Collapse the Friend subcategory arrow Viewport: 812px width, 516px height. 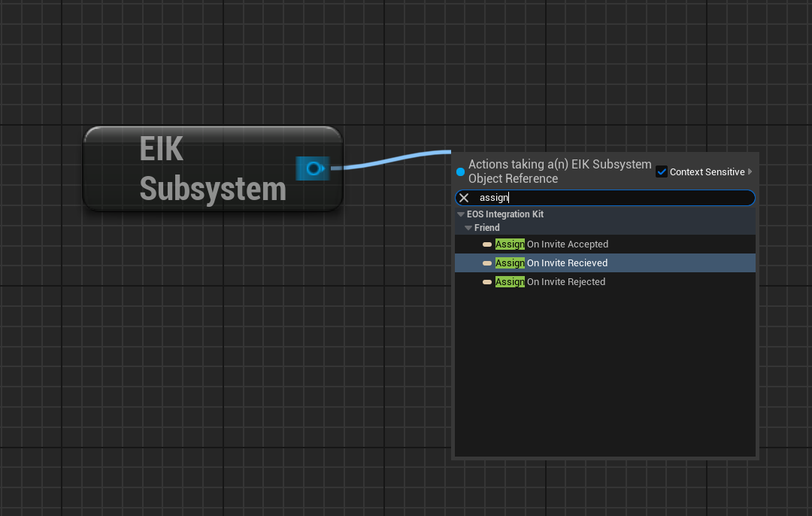coord(468,228)
